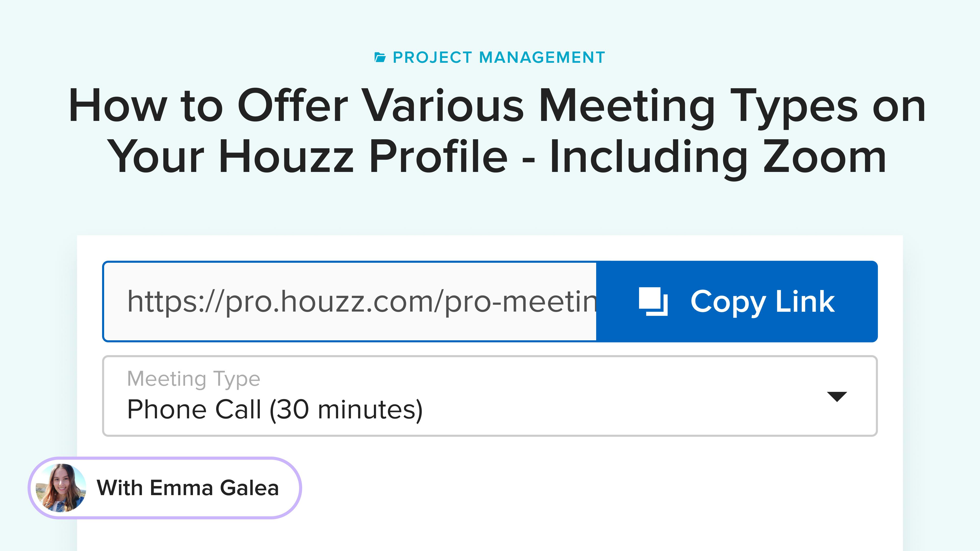Click the Meeting Type field label
The image size is (980, 551).
click(194, 379)
